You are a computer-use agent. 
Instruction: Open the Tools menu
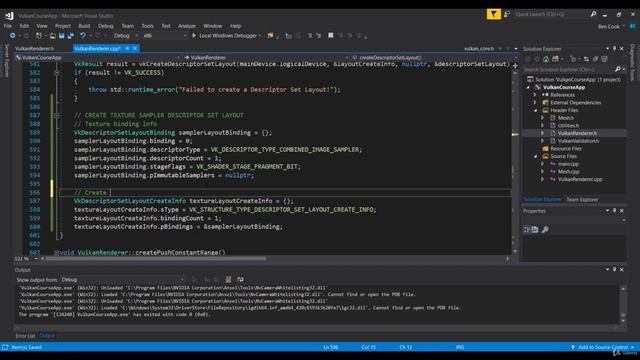point(147,26)
